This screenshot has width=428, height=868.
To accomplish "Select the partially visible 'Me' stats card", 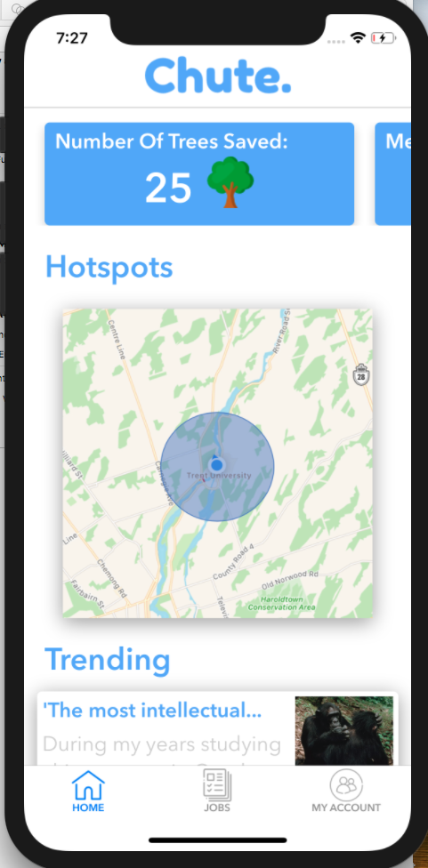I will click(393, 173).
